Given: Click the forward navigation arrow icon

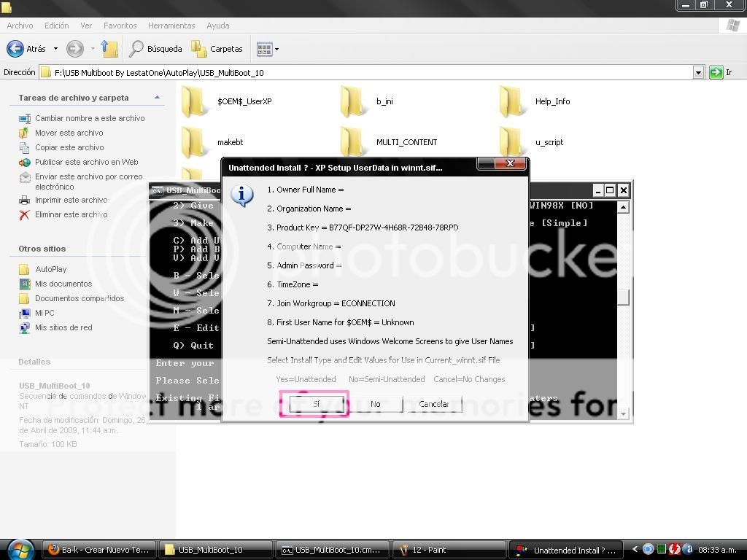Looking at the screenshot, I should [75, 49].
